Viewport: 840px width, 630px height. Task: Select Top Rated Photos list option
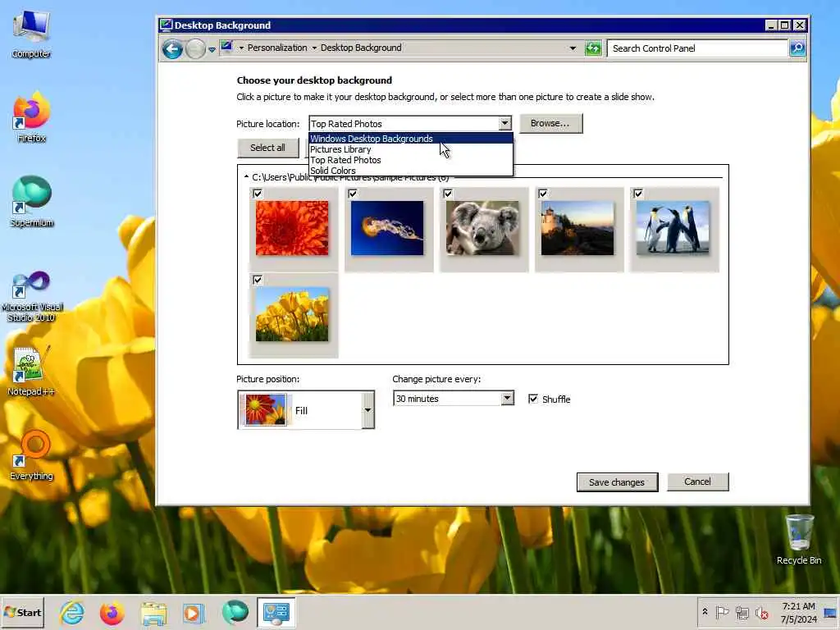(410, 160)
